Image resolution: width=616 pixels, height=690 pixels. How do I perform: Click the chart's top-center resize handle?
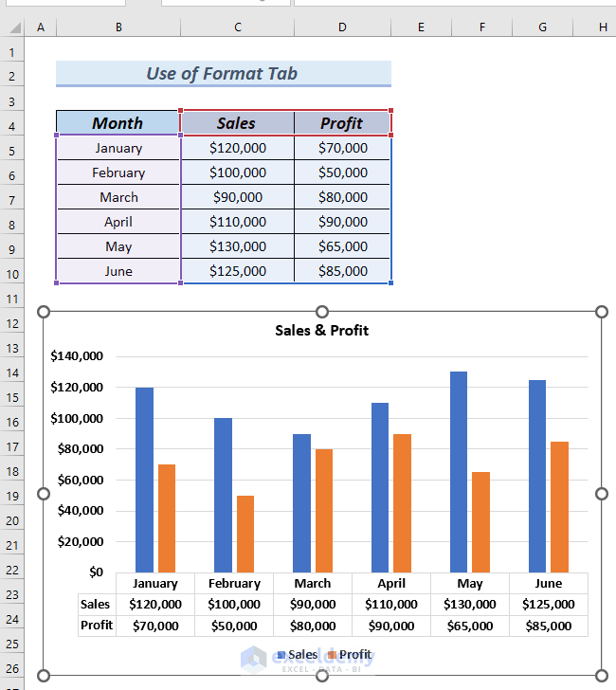click(x=322, y=312)
